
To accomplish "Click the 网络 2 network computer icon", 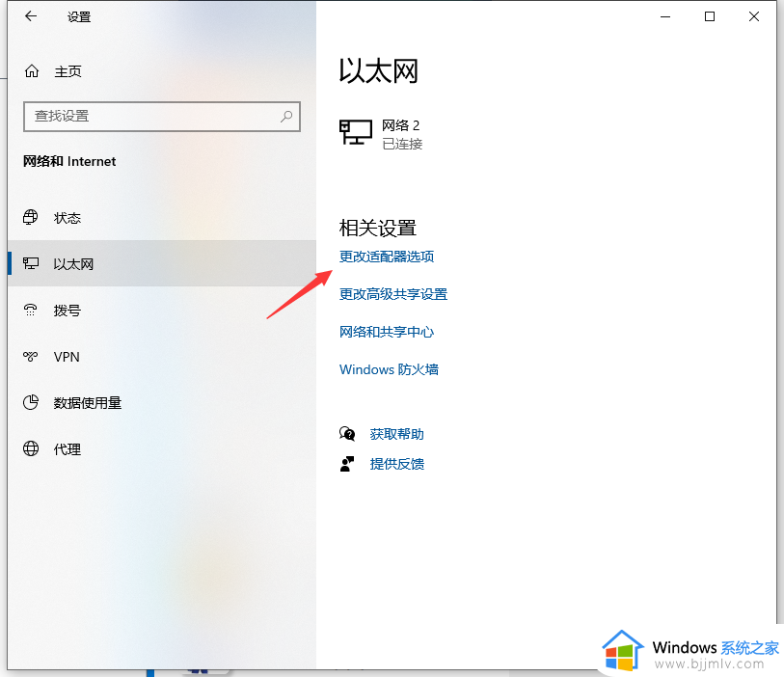I will point(356,132).
